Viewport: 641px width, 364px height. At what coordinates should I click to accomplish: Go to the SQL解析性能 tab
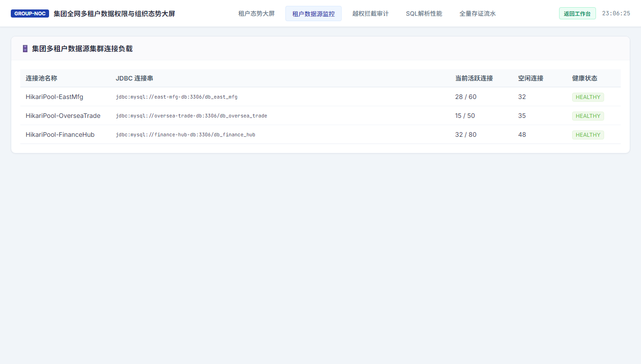coord(424,13)
